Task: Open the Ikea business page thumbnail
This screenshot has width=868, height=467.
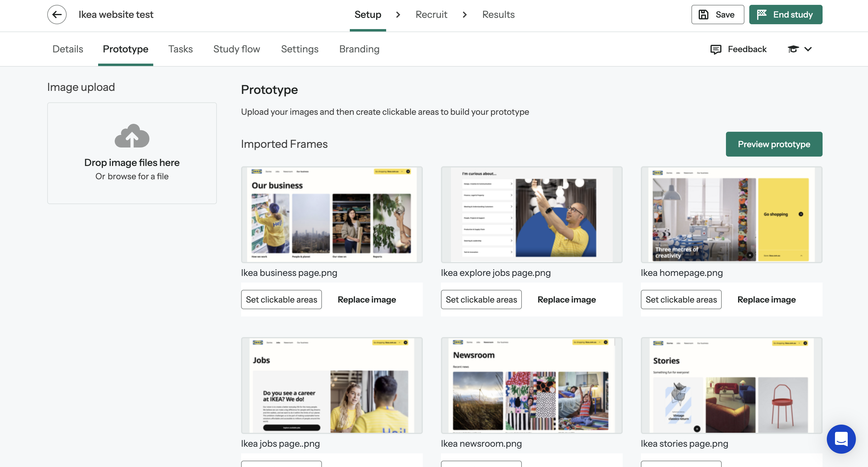Action: coord(332,215)
